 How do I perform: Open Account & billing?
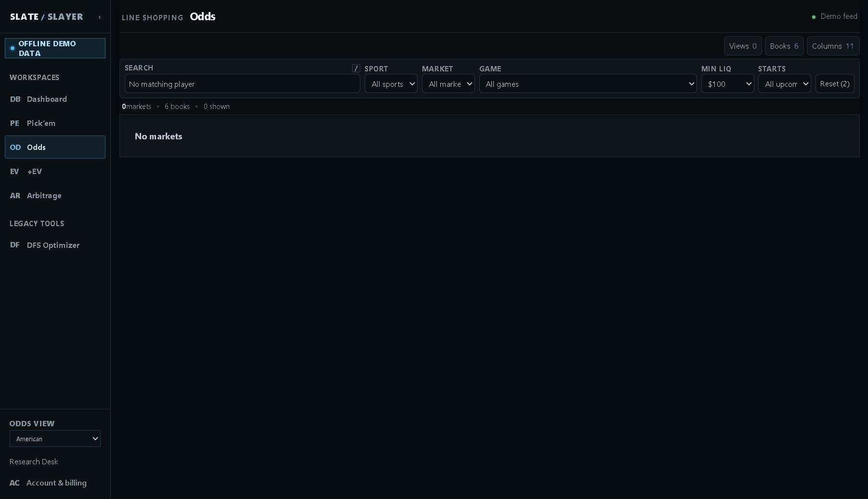point(55,483)
